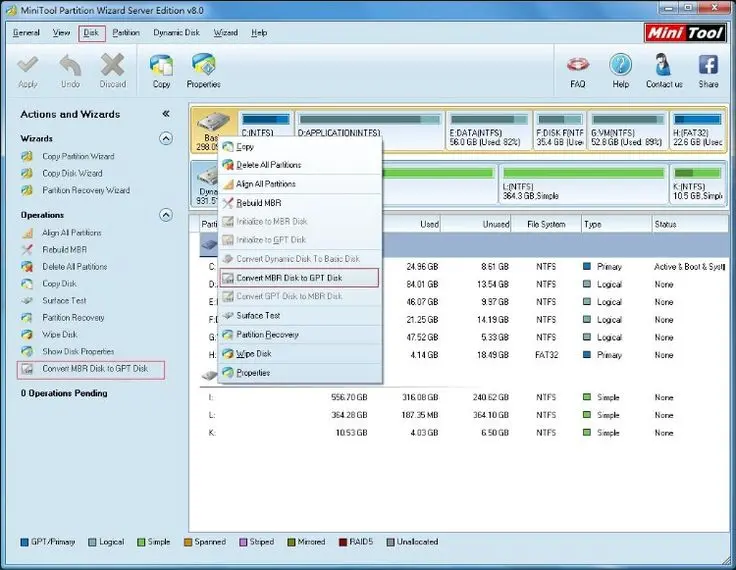Collapse the Operations section

click(166, 215)
